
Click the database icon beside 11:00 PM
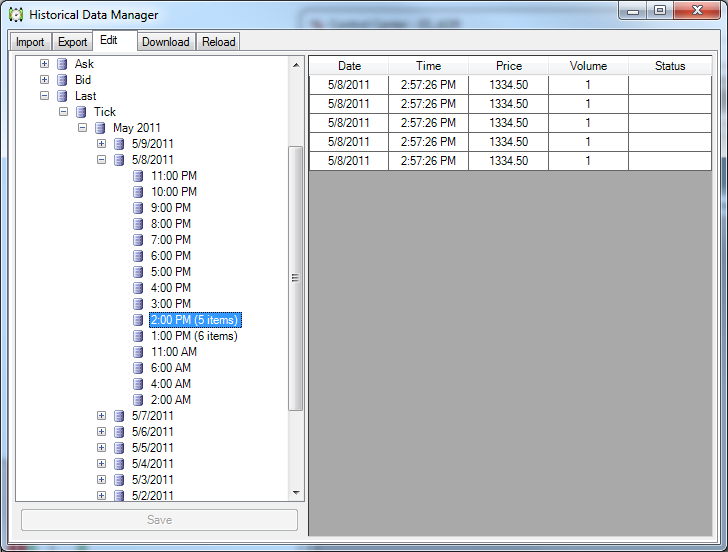pyautogui.click(x=138, y=176)
